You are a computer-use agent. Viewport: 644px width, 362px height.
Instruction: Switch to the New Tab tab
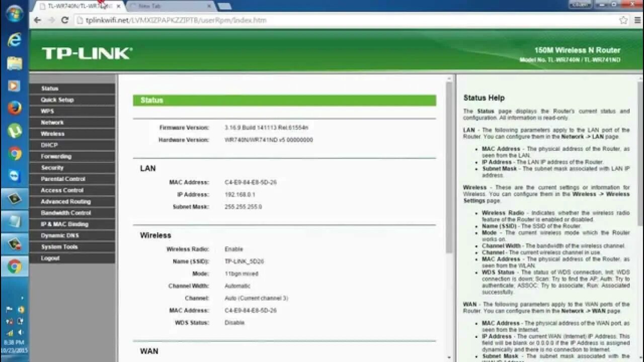coord(170,6)
